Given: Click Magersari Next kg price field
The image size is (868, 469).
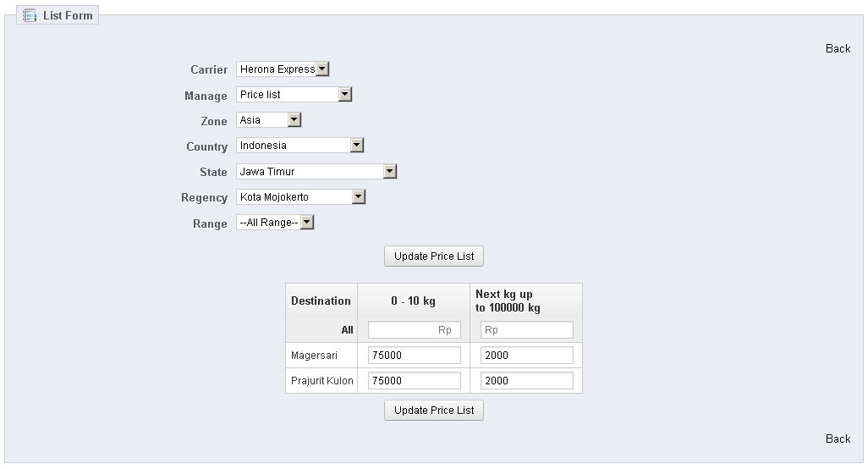Looking at the screenshot, I should point(526,356).
